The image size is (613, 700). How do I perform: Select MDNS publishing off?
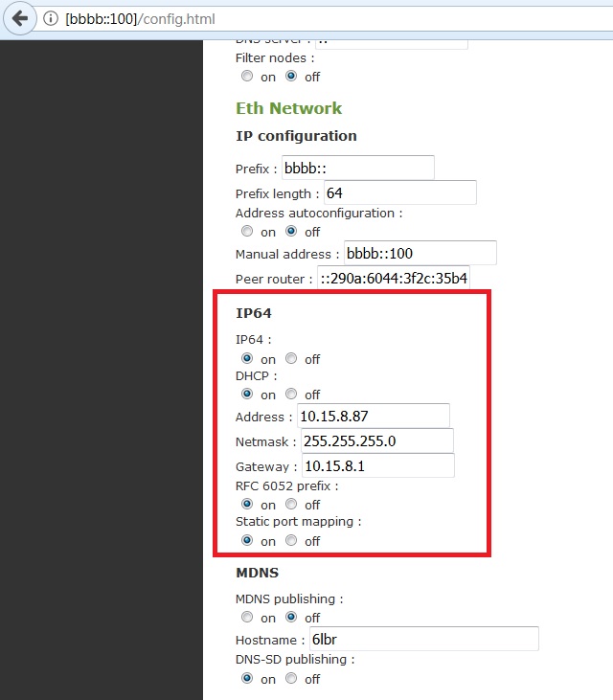[291, 617]
